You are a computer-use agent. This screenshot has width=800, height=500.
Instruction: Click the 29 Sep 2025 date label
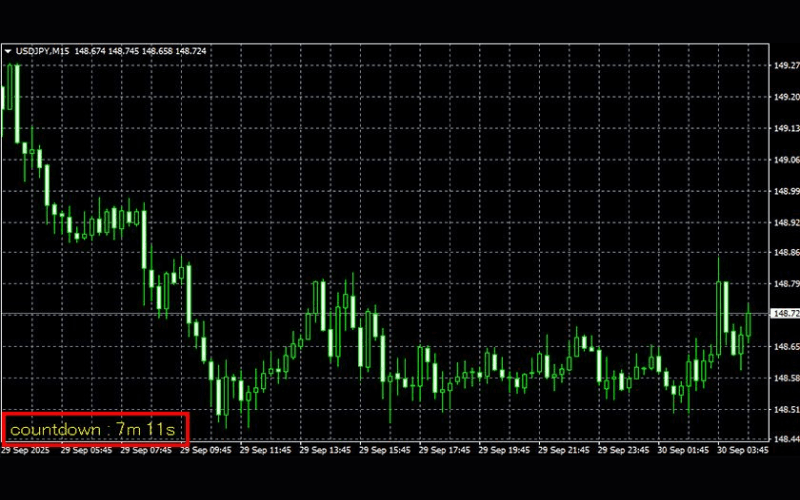(x=24, y=451)
